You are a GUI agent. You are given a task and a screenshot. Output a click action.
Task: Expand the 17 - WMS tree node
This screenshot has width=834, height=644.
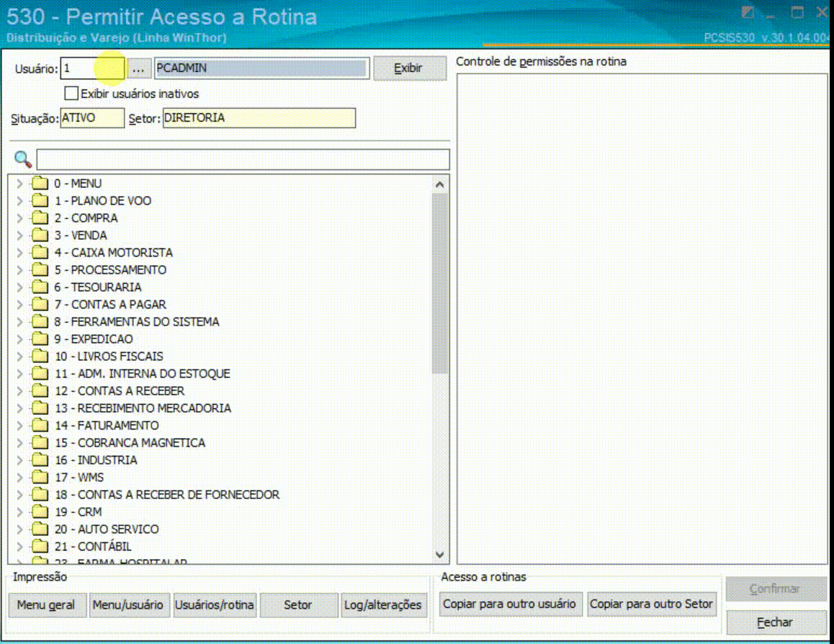tap(19, 477)
